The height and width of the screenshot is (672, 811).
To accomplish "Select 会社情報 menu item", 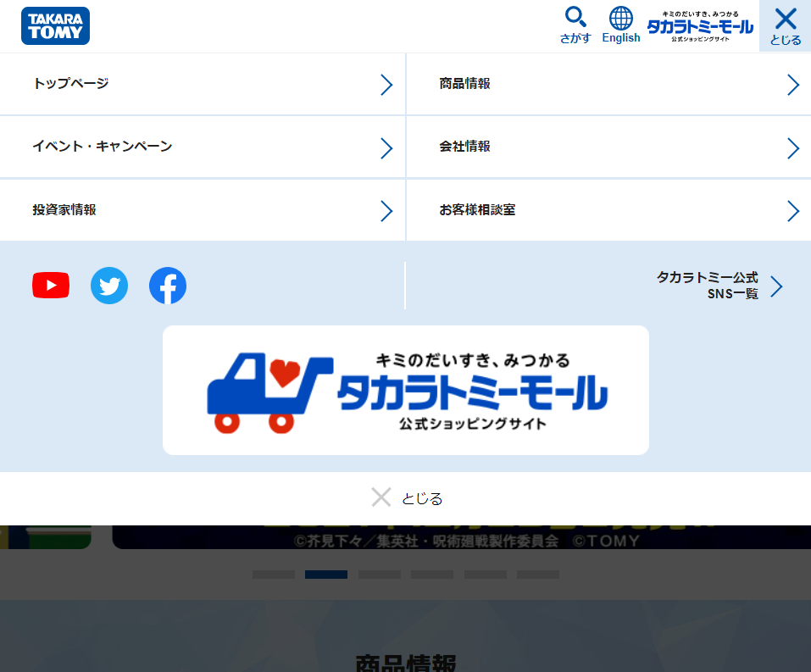I will pyautogui.click(x=608, y=147).
